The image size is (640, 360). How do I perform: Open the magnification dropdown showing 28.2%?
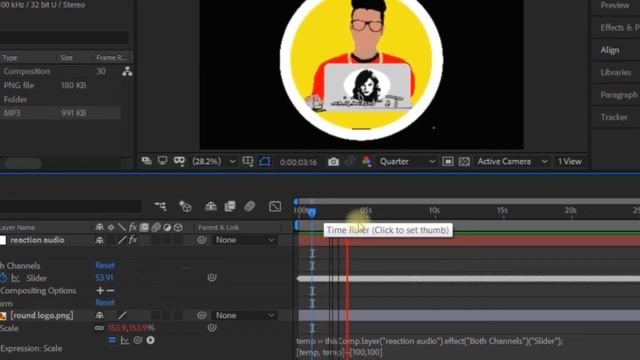(214, 161)
